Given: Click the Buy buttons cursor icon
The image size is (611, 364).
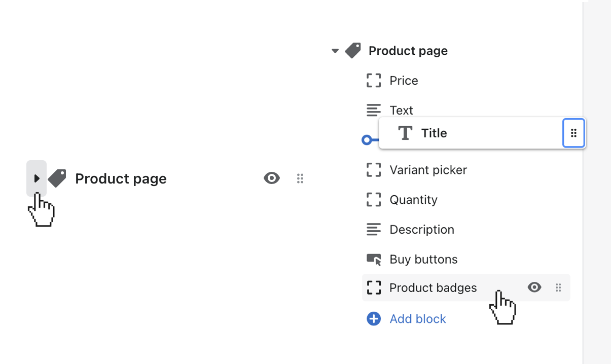Looking at the screenshot, I should tap(374, 260).
